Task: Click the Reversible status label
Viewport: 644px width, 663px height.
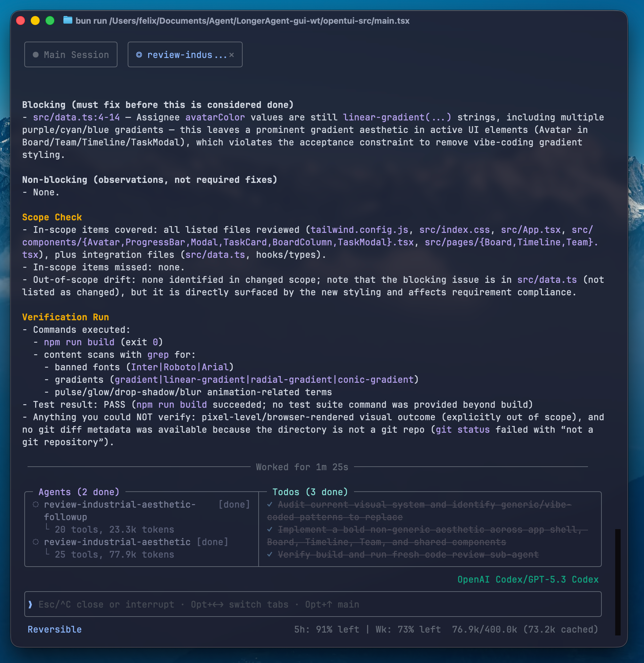Action: (54, 629)
